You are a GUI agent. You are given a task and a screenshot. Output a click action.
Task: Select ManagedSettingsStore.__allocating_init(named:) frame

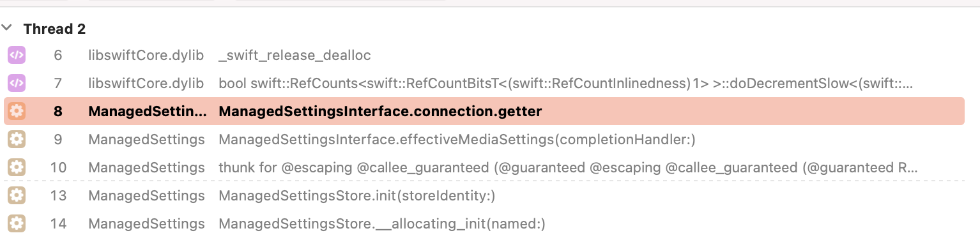pyautogui.click(x=484, y=224)
